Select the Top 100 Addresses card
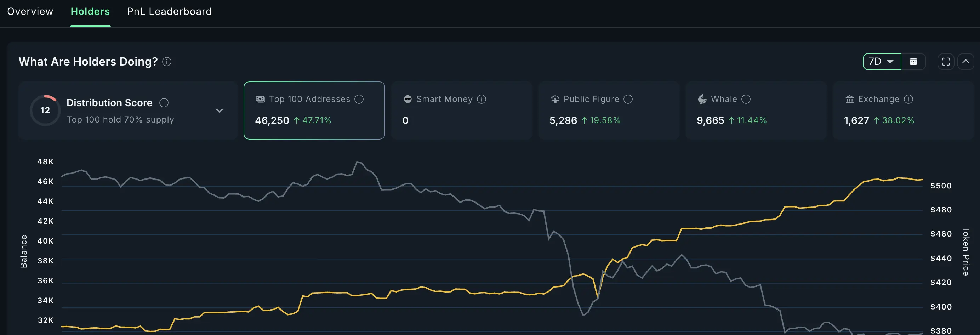This screenshot has height=335, width=980. 314,110
